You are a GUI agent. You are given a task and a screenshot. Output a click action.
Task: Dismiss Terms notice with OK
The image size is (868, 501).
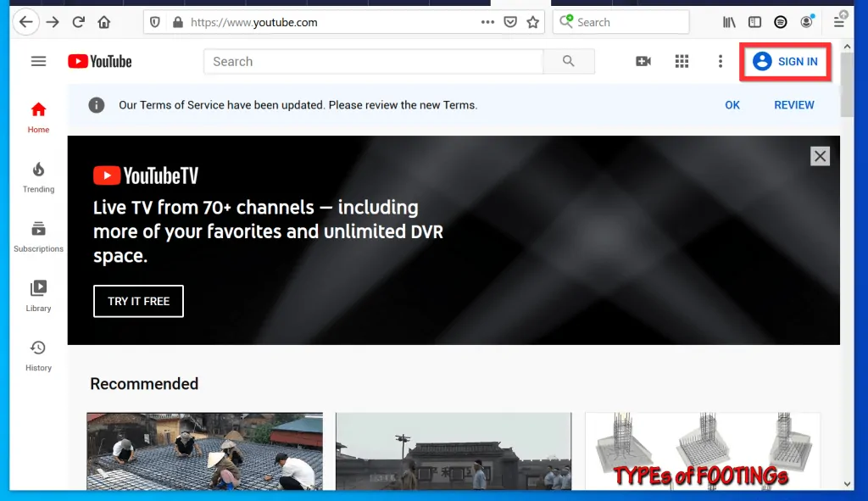(732, 105)
